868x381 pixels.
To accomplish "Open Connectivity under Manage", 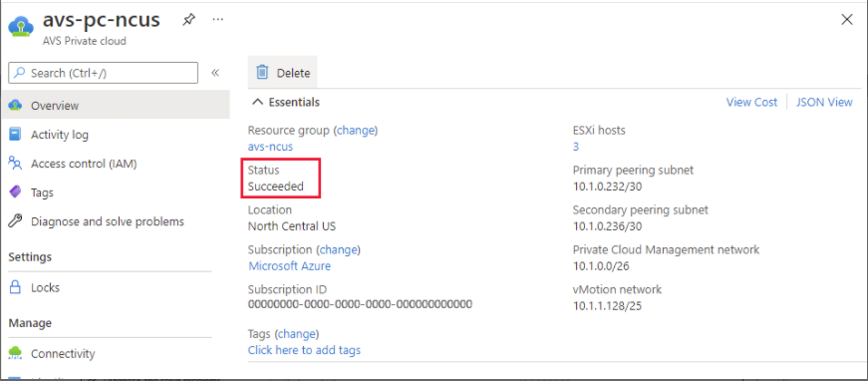I will tap(63, 353).
